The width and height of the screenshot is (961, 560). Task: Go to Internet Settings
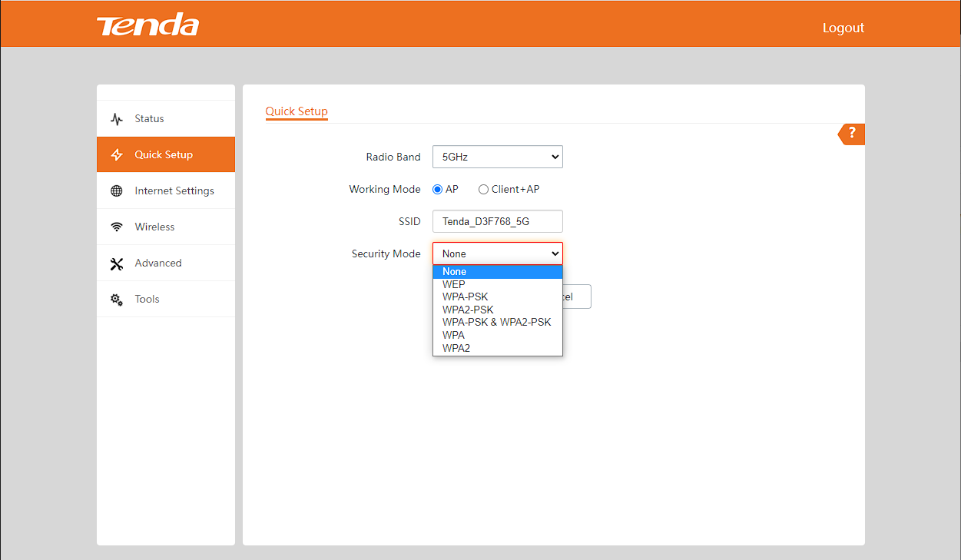(x=166, y=191)
